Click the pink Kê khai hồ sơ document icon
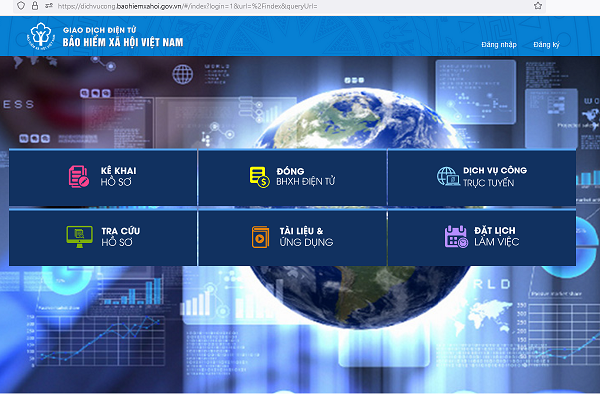Screen dimensions: 600x394 [x=79, y=176]
